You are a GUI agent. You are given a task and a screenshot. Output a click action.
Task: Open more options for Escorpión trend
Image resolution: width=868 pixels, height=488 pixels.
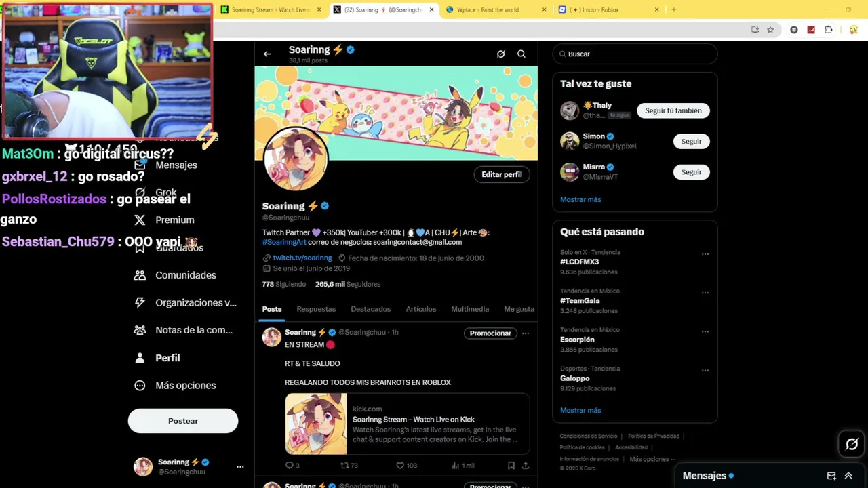click(705, 331)
